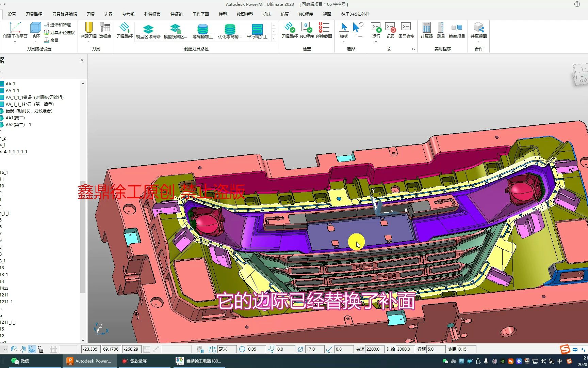Click the 模式 selection mode icon
588x368 pixels.
click(x=344, y=27)
